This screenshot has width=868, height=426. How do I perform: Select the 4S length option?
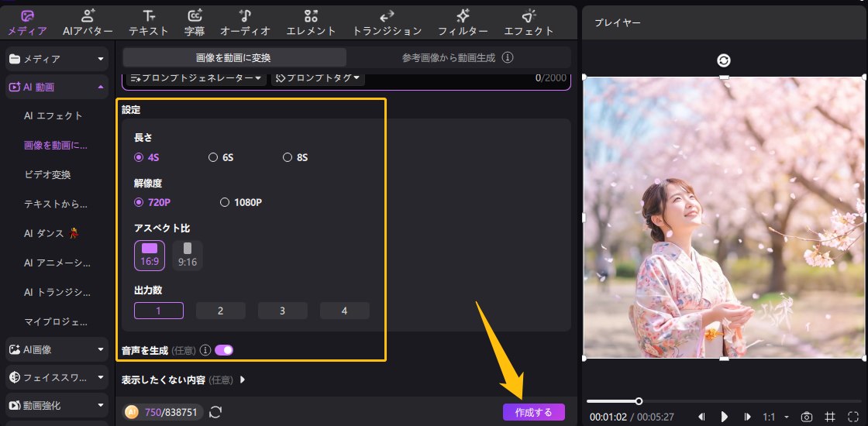coord(146,157)
